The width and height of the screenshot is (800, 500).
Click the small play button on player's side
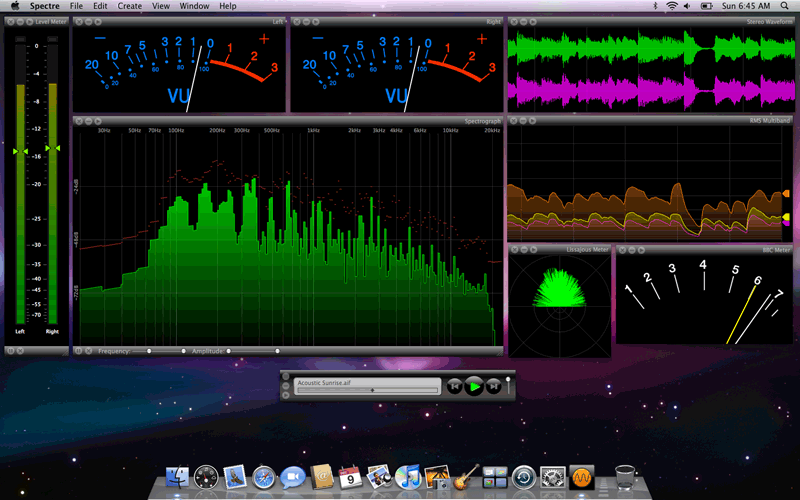pyautogui.click(x=286, y=395)
